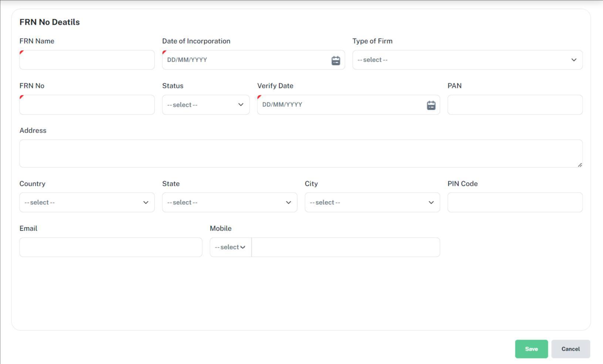This screenshot has height=364, width=603.
Task: Click the FRN Name label
Action: pos(37,41)
